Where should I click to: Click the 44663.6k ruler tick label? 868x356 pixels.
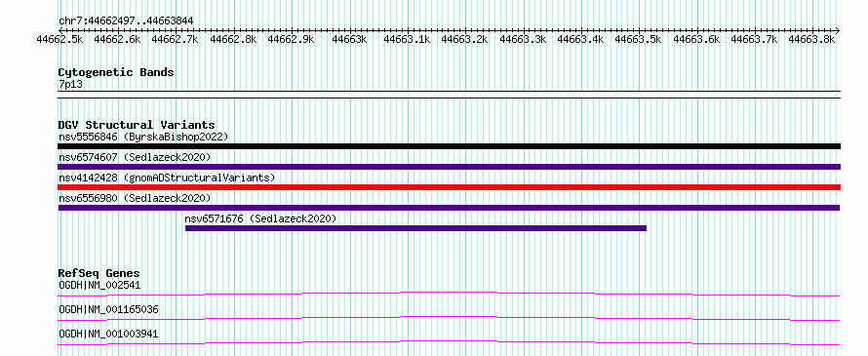697,39
